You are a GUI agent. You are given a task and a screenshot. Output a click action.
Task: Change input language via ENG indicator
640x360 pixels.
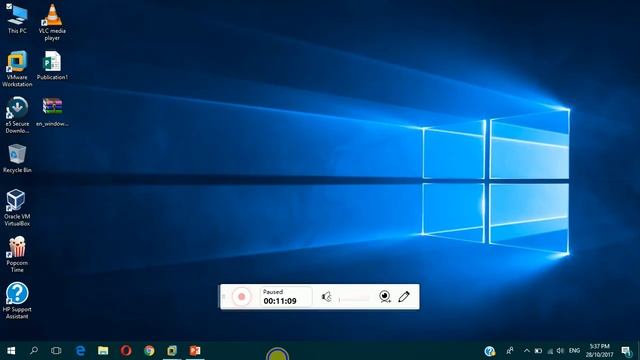pos(574,351)
